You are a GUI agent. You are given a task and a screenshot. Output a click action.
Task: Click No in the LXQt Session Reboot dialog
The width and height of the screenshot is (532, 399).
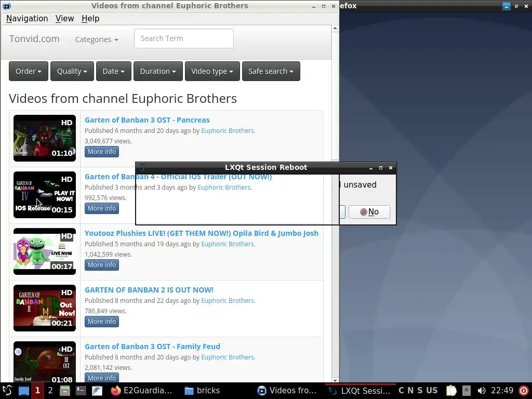tap(369, 212)
